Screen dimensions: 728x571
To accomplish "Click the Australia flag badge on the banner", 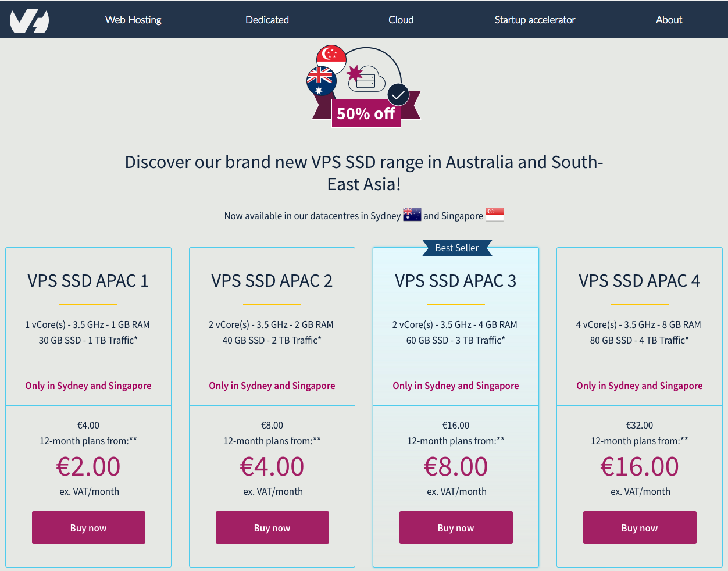I will pos(321,81).
